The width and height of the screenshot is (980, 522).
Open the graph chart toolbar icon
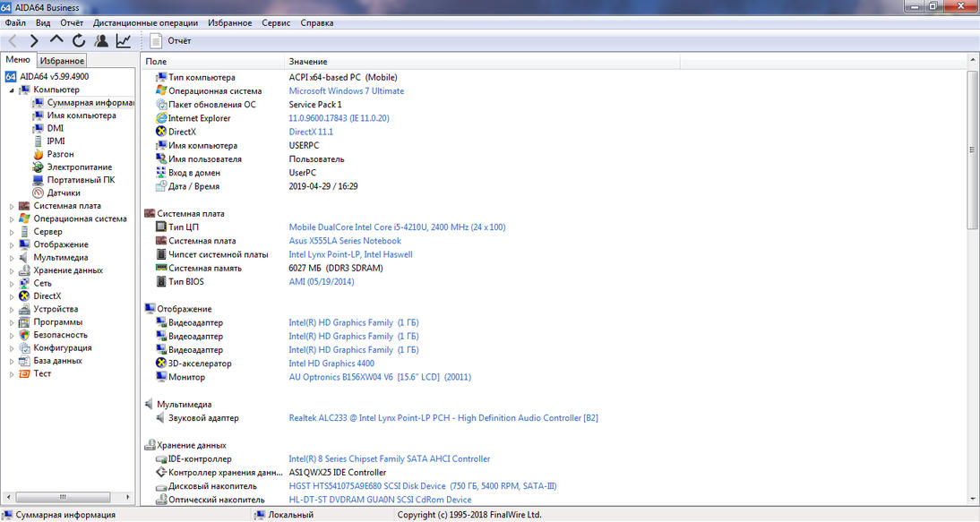123,40
